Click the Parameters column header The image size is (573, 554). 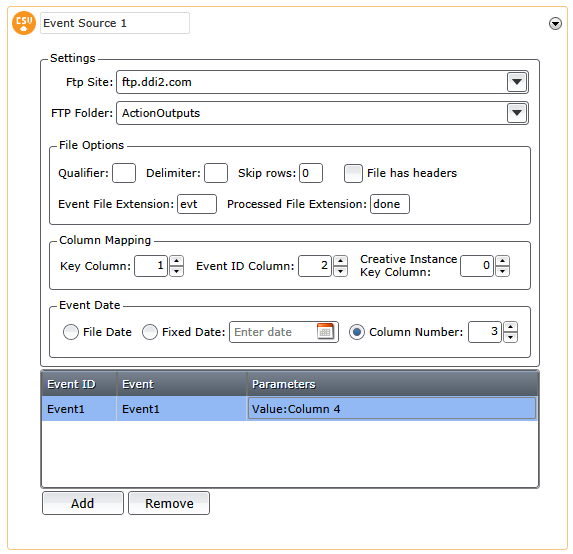(x=392, y=384)
